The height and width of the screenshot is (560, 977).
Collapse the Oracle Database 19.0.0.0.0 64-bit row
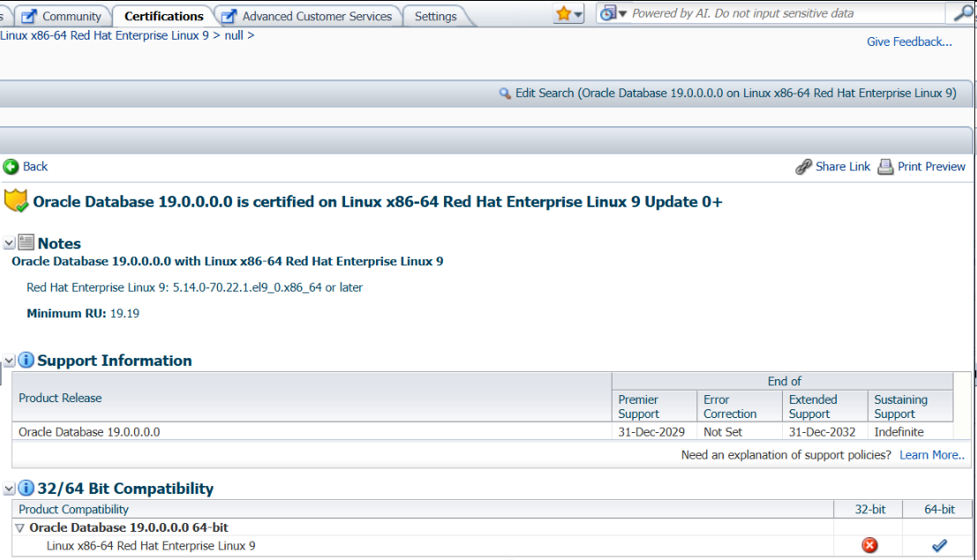[20, 528]
